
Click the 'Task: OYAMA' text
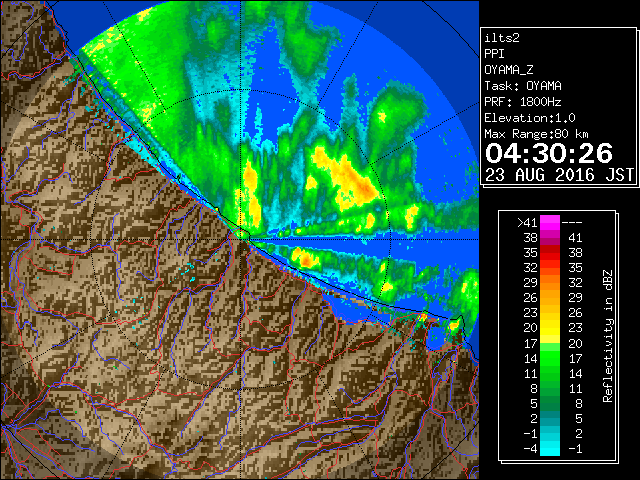(523, 86)
